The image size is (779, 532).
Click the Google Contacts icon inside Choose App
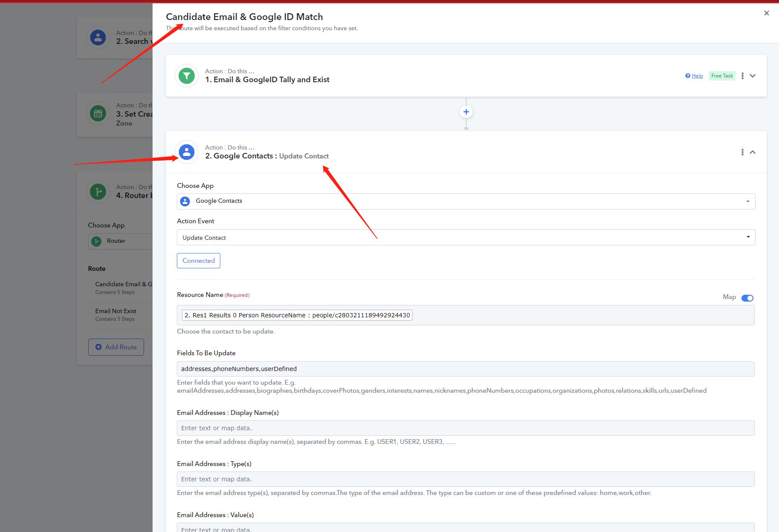[x=185, y=201]
